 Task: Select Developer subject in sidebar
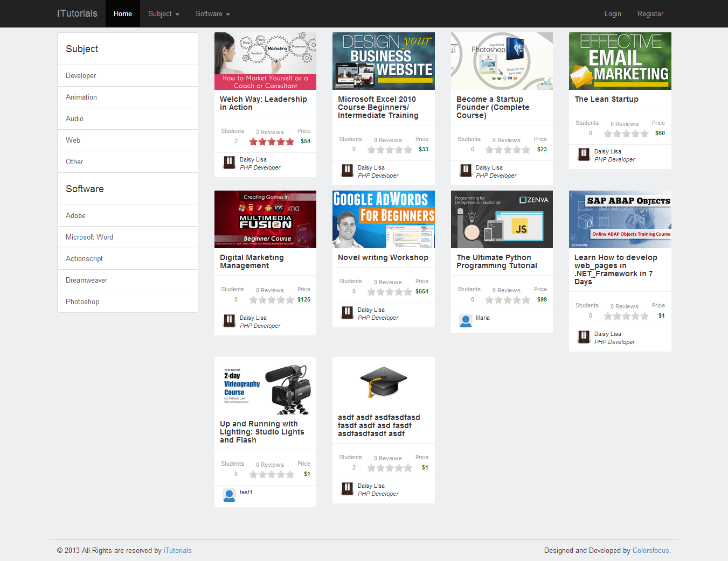pos(128,76)
